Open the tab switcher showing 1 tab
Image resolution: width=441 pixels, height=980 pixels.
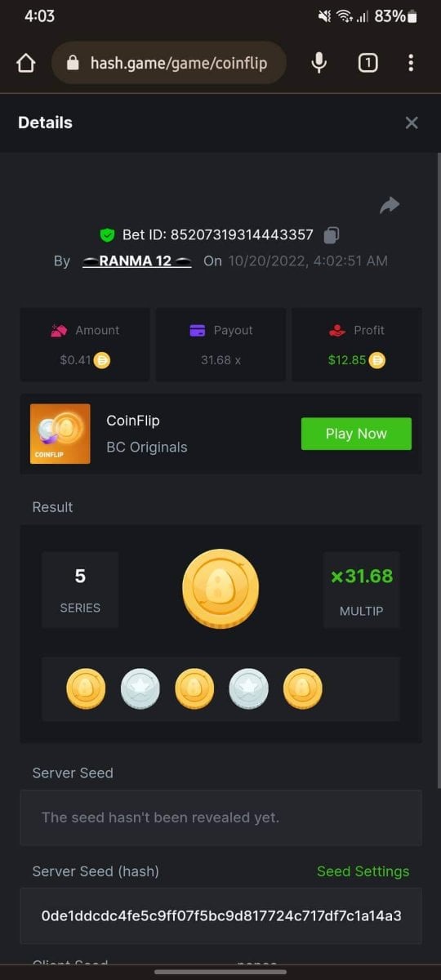(x=367, y=63)
